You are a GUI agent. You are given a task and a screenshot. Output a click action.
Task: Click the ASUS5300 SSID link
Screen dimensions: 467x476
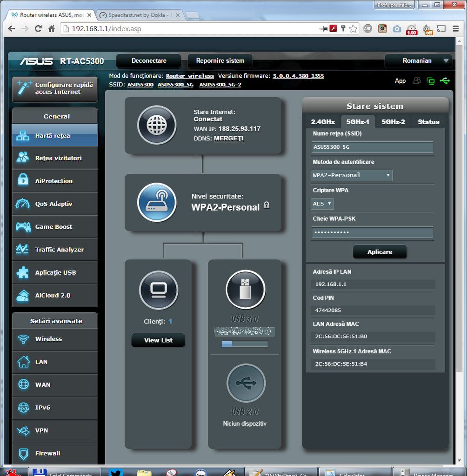(x=140, y=85)
